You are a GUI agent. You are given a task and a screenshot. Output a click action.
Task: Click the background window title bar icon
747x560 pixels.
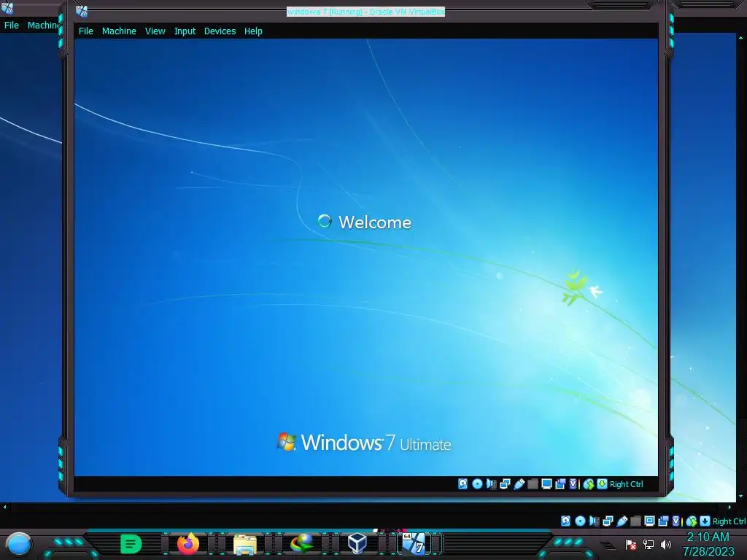tap(7, 7)
